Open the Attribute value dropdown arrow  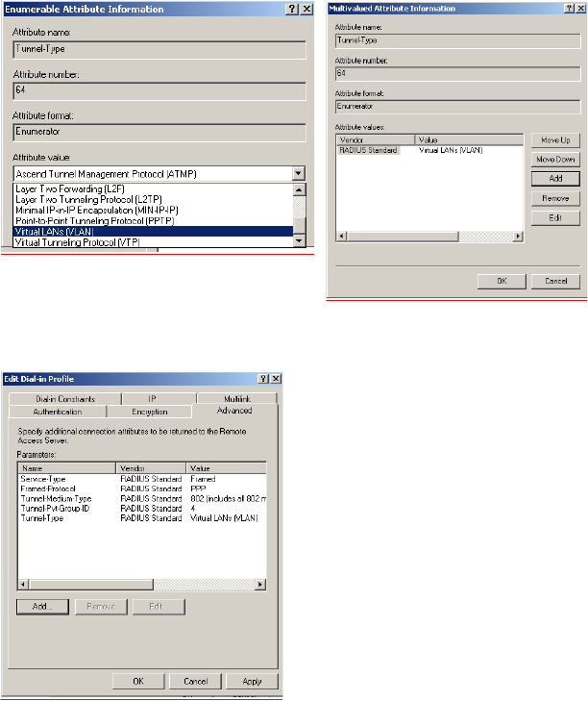click(x=299, y=173)
